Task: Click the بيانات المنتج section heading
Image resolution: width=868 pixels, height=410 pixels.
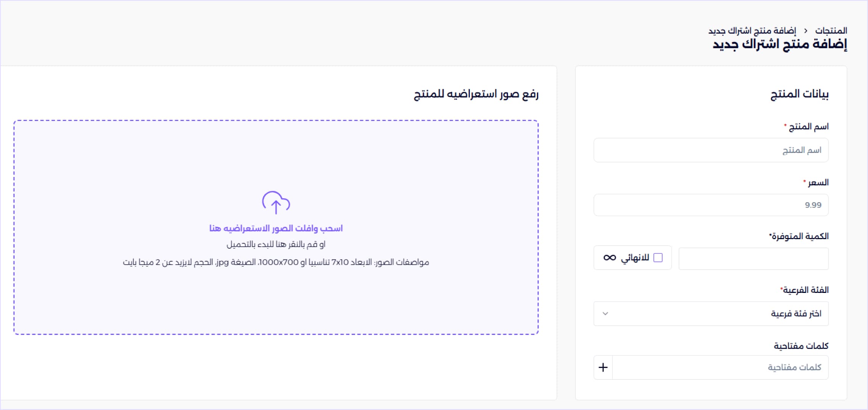Action: click(799, 94)
